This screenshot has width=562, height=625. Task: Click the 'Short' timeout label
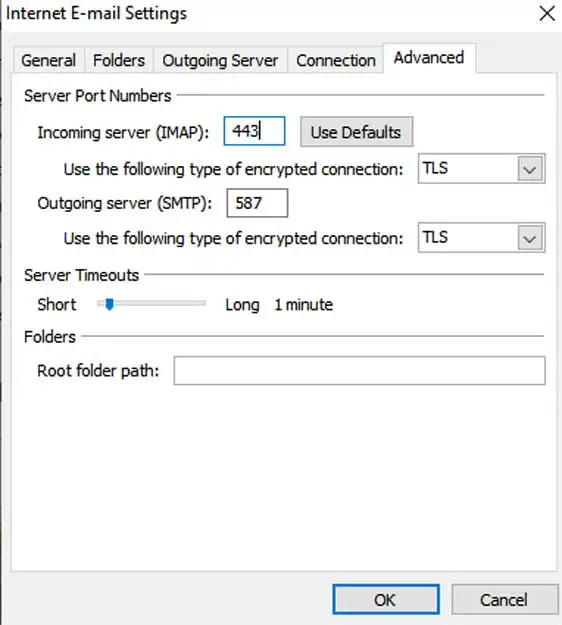[57, 305]
